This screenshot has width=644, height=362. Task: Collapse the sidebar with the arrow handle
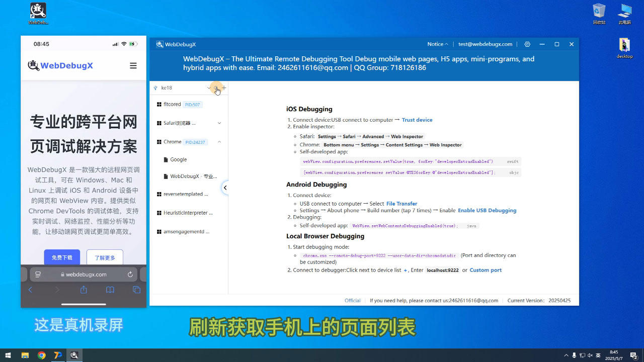pos(225,188)
